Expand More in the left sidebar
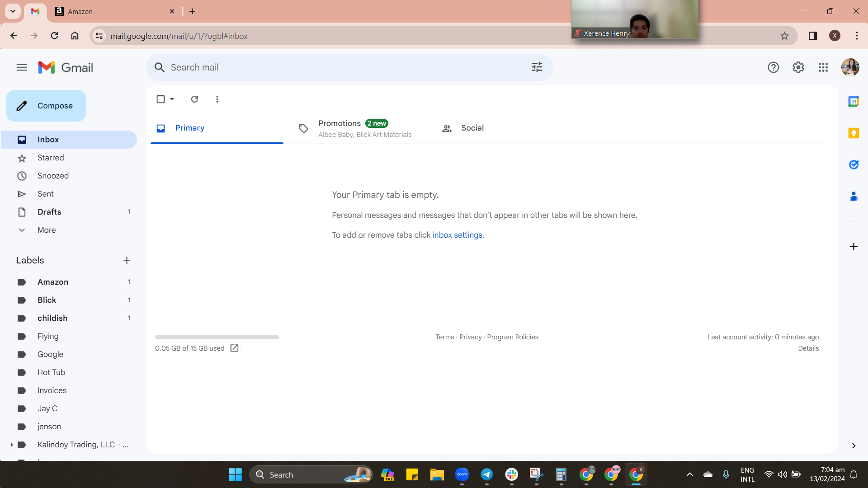The height and width of the screenshot is (488, 868). pos(47,230)
